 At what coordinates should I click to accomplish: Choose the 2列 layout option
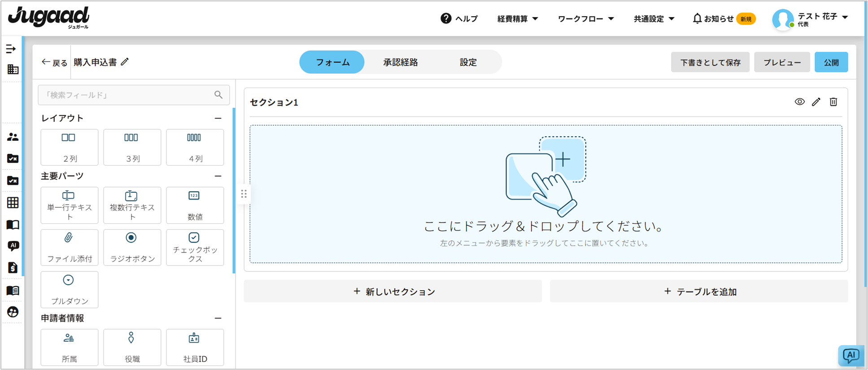[70, 147]
